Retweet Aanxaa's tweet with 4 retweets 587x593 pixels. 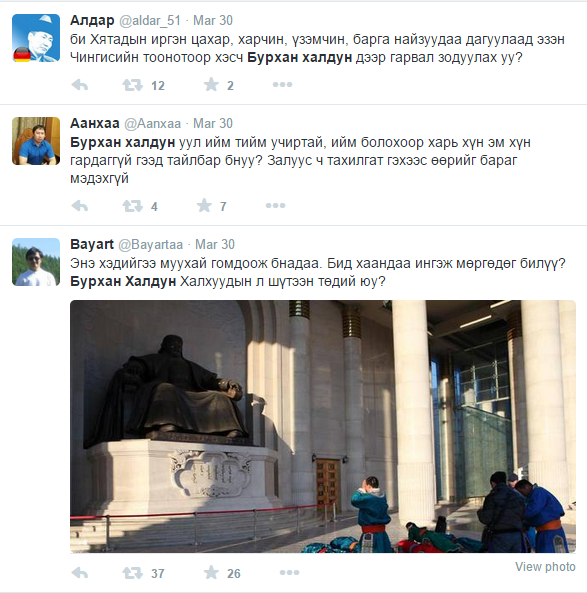click(x=132, y=206)
